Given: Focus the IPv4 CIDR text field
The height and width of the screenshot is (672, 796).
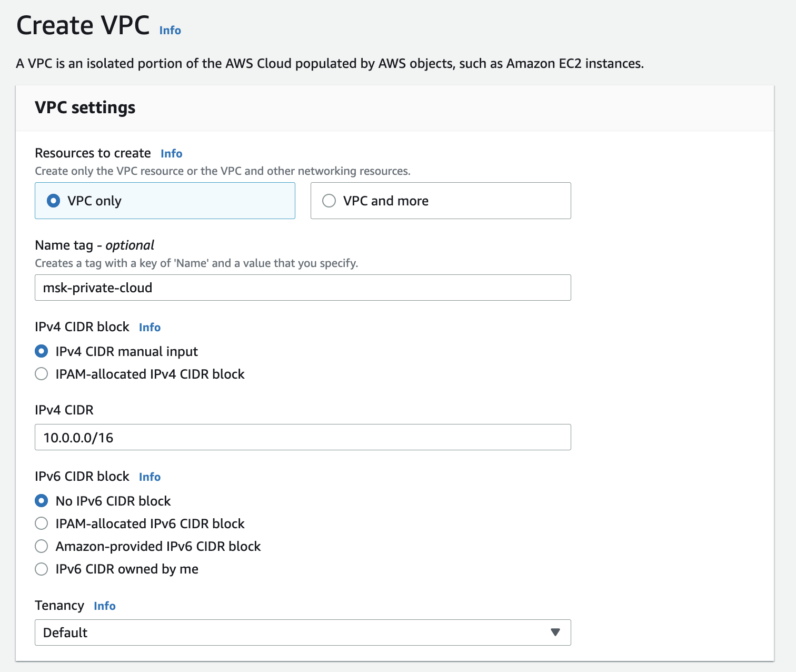Looking at the screenshot, I should [302, 437].
